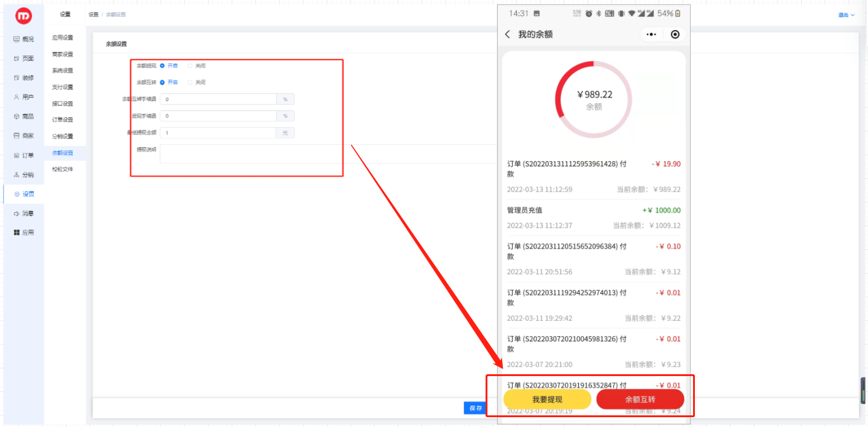Tap the back arrow beside 我的余额

tap(507, 34)
